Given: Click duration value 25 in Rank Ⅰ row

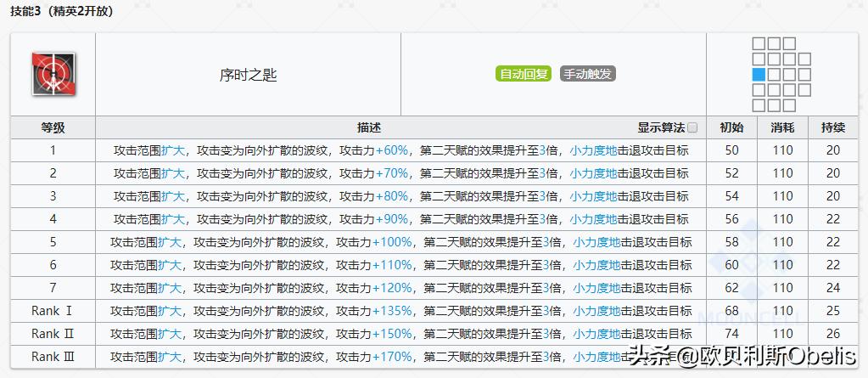Looking at the screenshot, I should [x=833, y=311].
